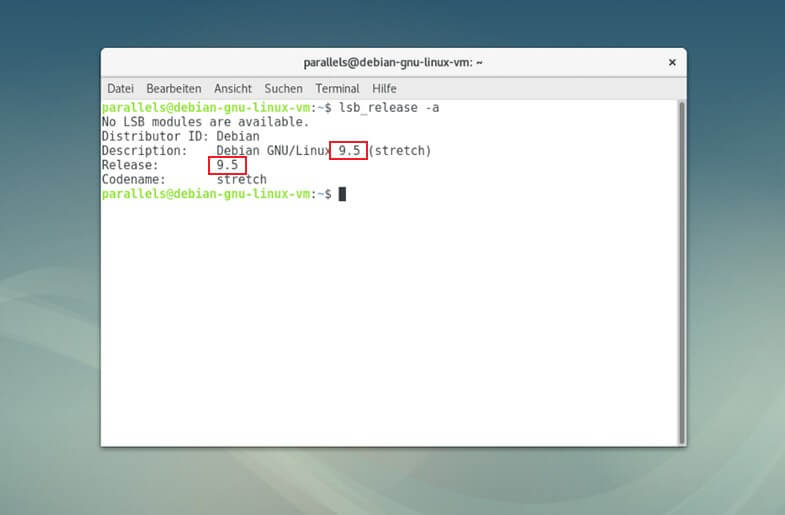
Task: Open the Terminal menu
Action: click(x=337, y=89)
